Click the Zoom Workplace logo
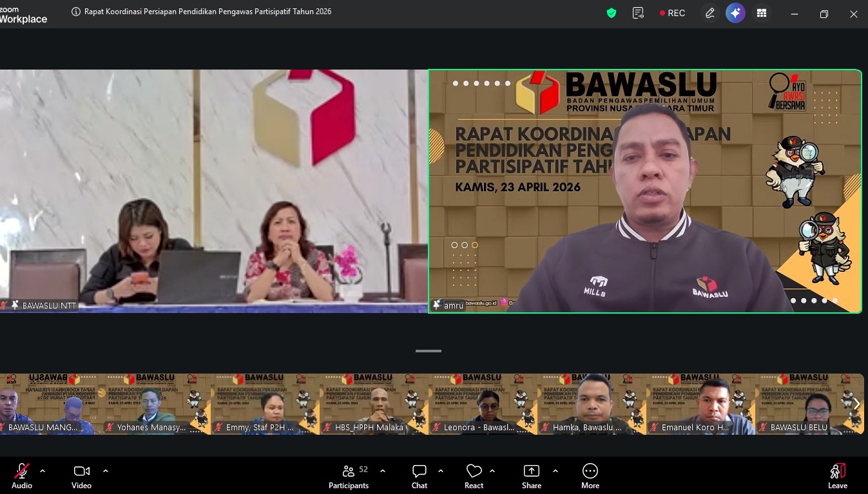 [23, 15]
